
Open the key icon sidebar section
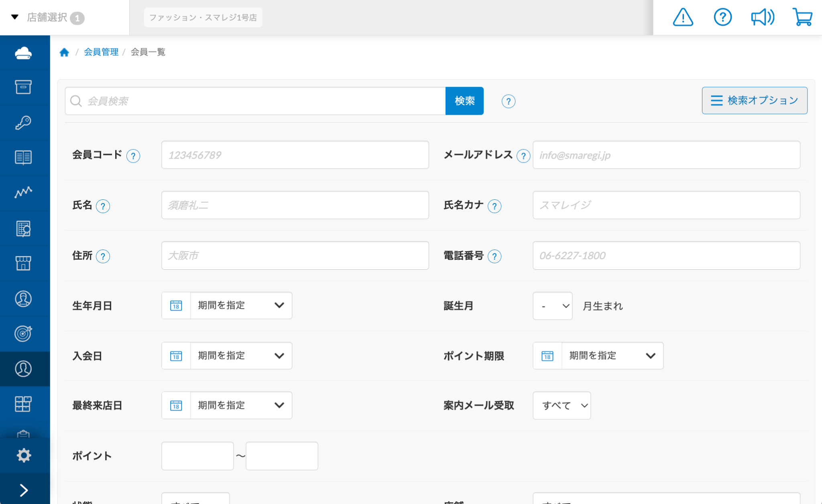click(x=23, y=123)
